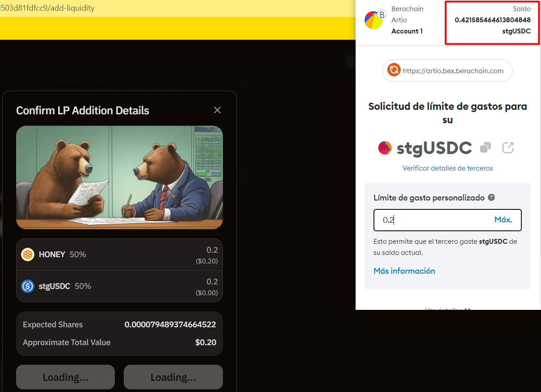
Task: Click the Máx. button in spending limit field
Action: (x=503, y=220)
